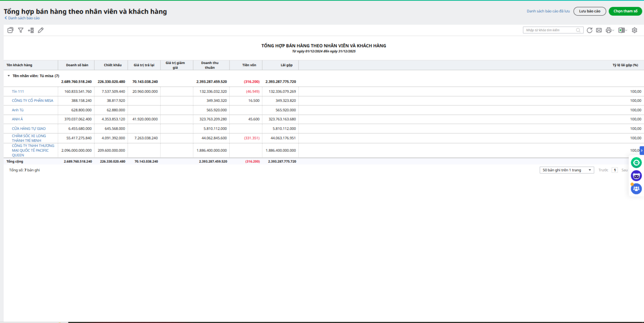Go back via 'Danh sách báo cáo' link

point(23,18)
